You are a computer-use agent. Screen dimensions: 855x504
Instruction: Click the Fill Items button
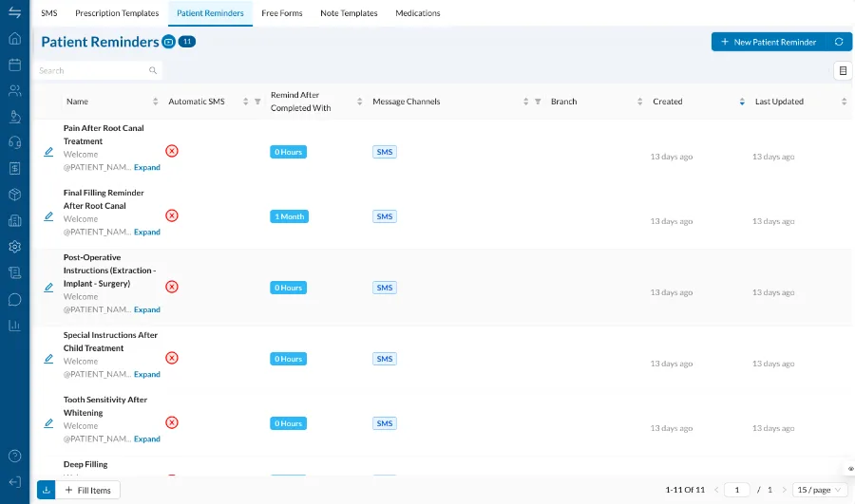point(87,490)
